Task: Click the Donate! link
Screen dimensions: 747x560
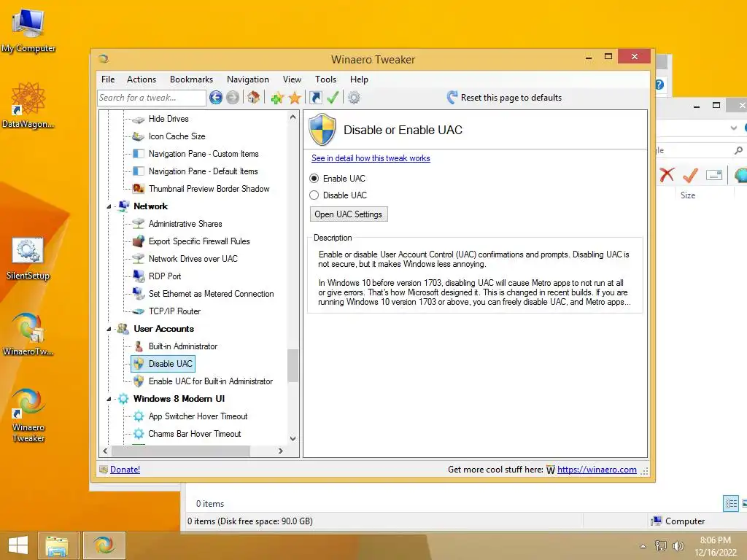Action: point(125,470)
